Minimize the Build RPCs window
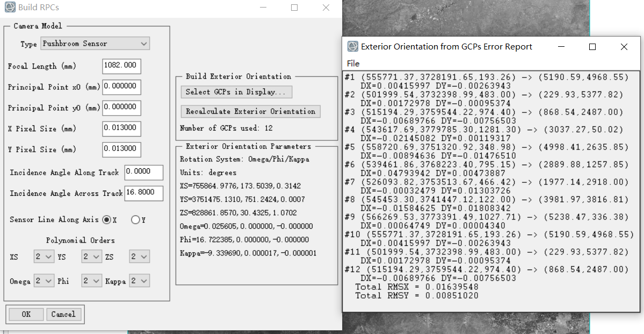This screenshot has height=334, width=644. 263,8
